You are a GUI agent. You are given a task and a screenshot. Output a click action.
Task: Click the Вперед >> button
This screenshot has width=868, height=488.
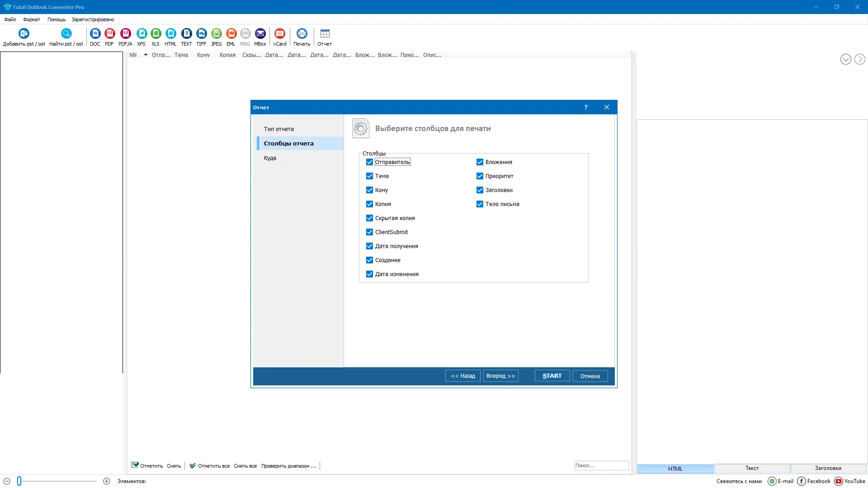500,376
